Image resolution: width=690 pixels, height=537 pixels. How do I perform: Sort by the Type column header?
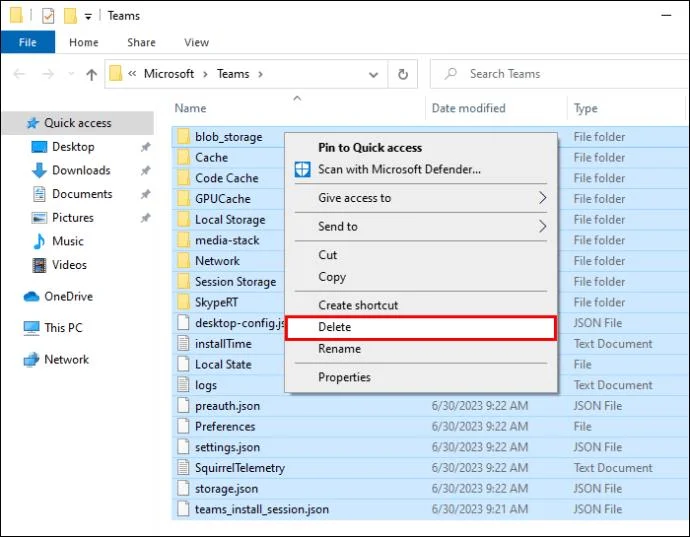pos(585,108)
